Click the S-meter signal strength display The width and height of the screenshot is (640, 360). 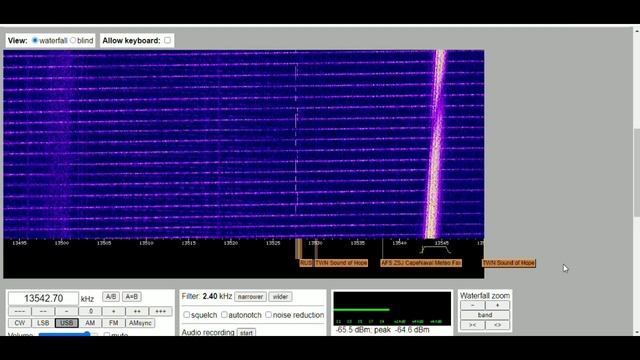tap(392, 309)
